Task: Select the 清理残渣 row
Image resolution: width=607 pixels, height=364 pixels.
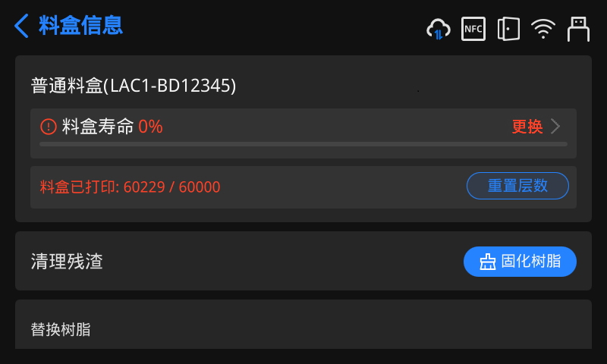Action: point(228,262)
